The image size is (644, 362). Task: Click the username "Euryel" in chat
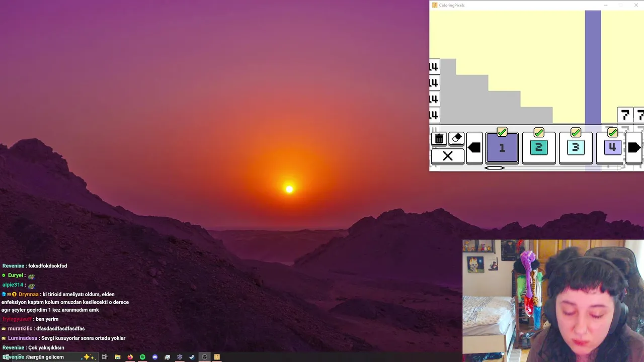(15, 276)
